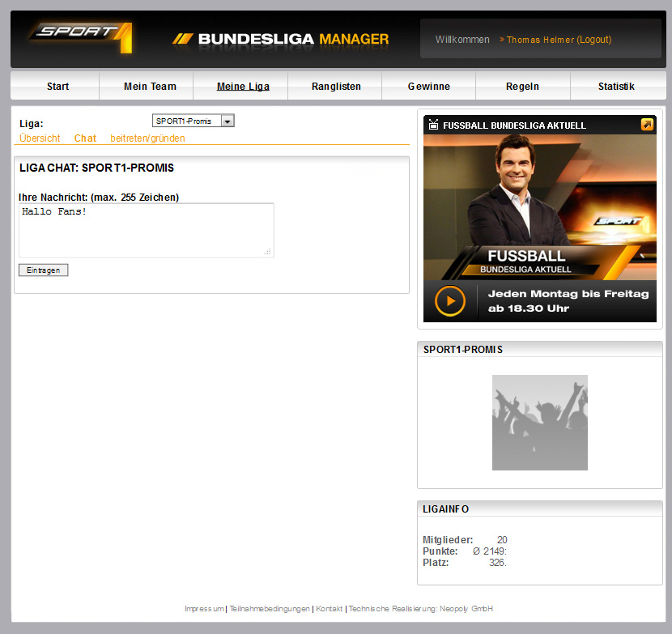Viewport: 672px width, 634px height.
Task: Grab the textarea resize handle corner
Action: 268,252
